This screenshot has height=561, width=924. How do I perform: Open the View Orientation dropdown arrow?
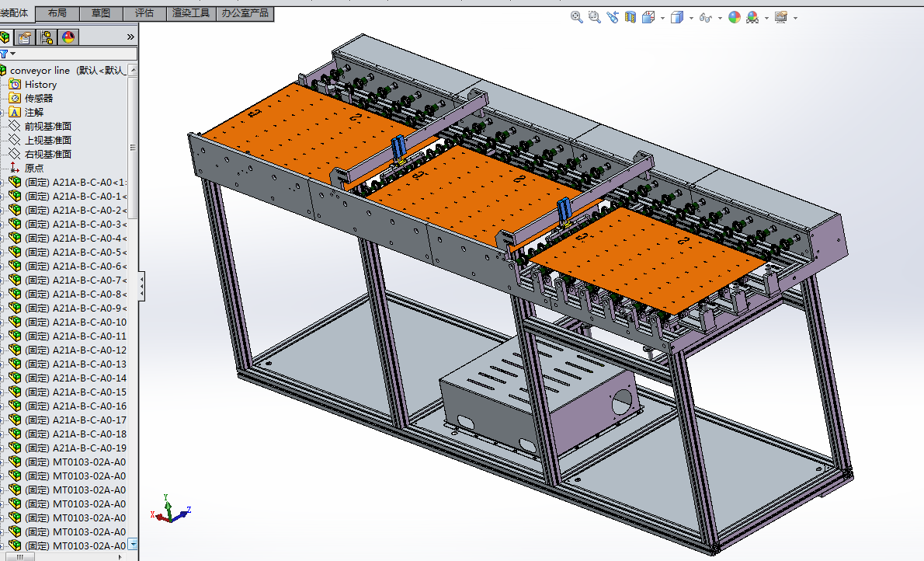[x=663, y=19]
